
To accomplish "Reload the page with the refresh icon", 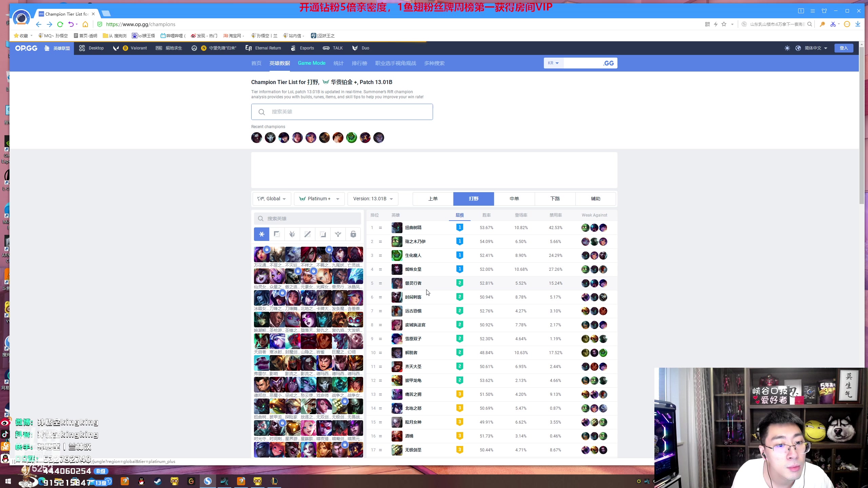I will coord(60,24).
